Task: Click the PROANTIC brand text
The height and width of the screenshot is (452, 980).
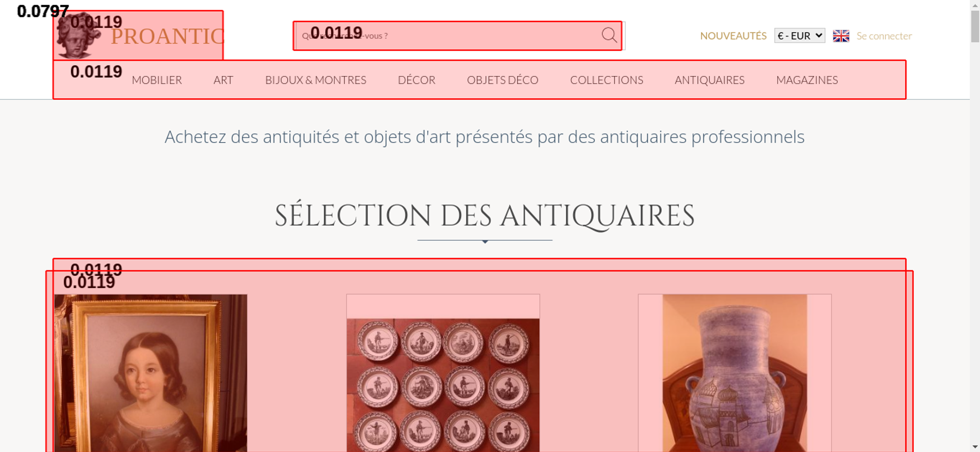Action: pyautogui.click(x=167, y=37)
